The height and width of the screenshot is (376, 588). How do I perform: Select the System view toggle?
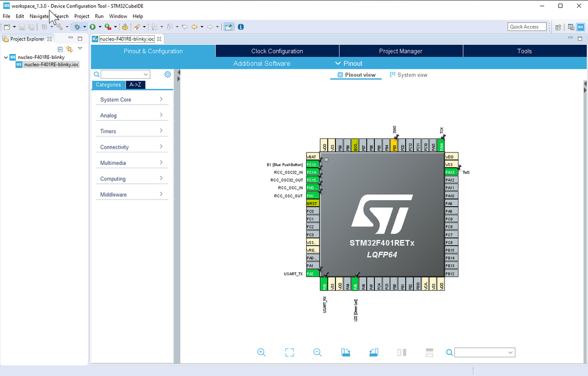(x=408, y=75)
